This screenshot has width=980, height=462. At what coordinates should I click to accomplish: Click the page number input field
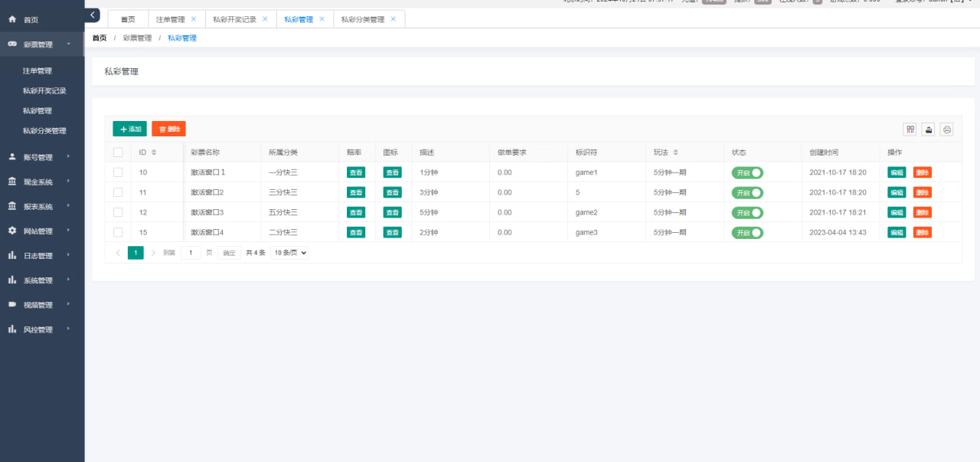pyautogui.click(x=191, y=253)
